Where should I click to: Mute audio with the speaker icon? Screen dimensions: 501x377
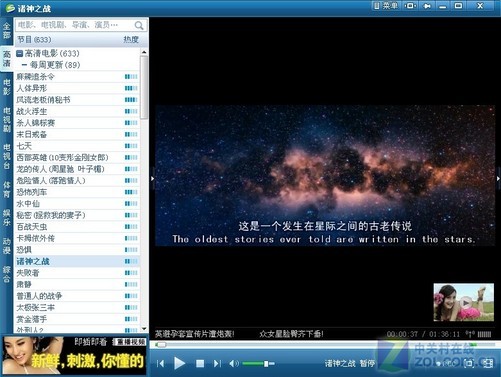pos(234,363)
